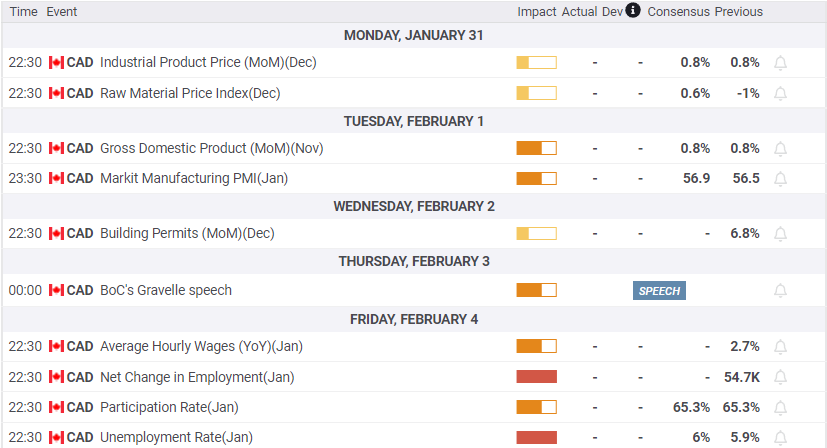The image size is (827, 448).
Task: Expand Markit Manufacturing PMI(Jan) row
Action: click(414, 178)
